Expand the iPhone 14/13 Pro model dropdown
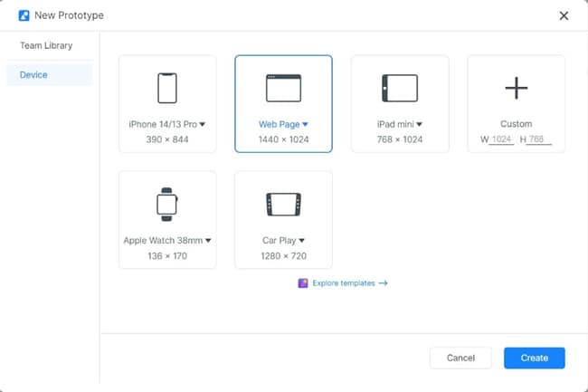Image resolution: width=588 pixels, height=392 pixels. pyautogui.click(x=203, y=124)
